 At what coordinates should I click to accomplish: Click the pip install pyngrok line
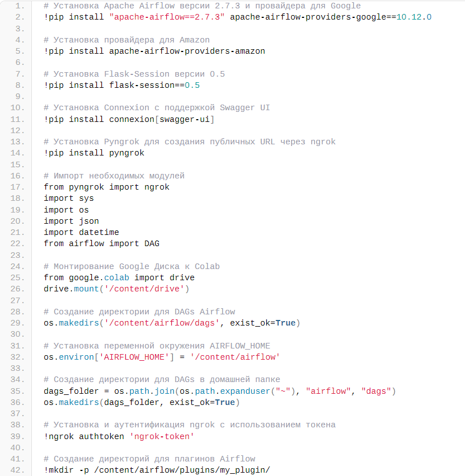tap(94, 153)
